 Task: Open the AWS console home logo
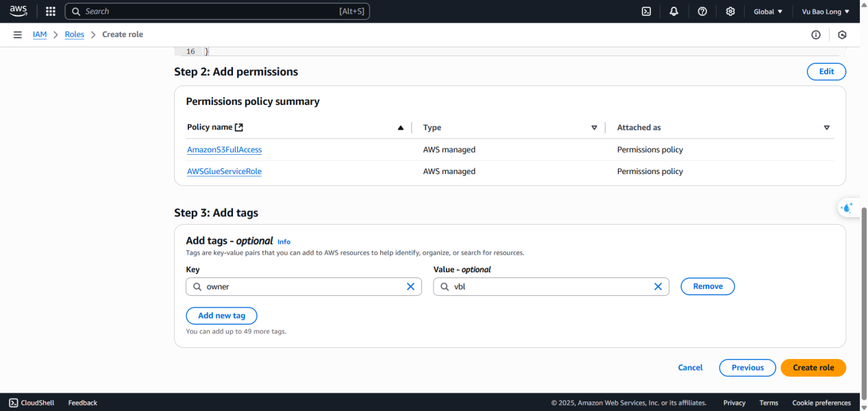(x=18, y=11)
